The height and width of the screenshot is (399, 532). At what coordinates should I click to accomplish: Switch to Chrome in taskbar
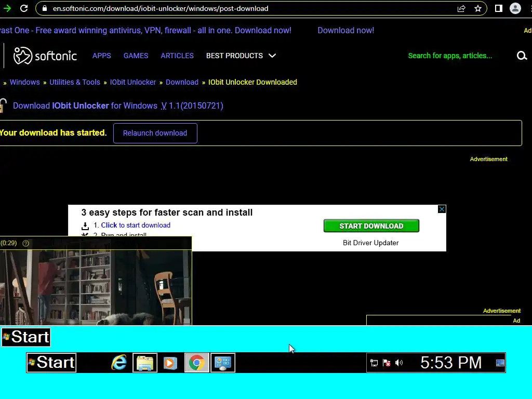[x=196, y=363]
